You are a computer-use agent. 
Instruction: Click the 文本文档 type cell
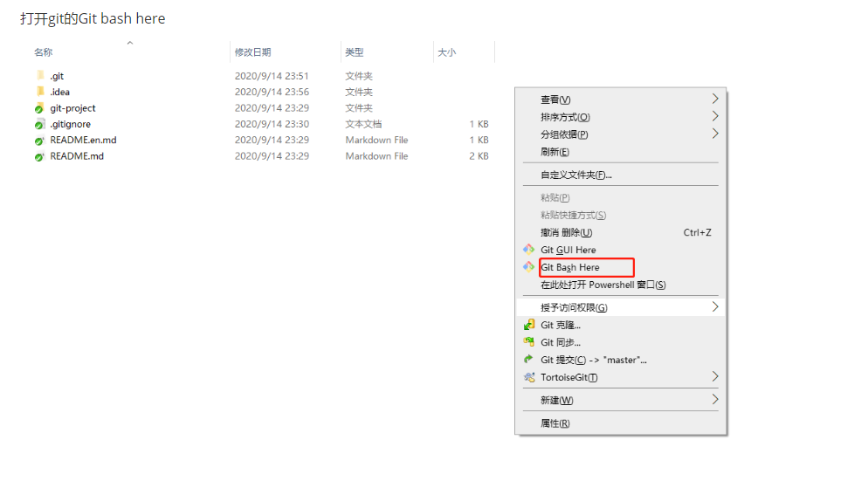(363, 124)
